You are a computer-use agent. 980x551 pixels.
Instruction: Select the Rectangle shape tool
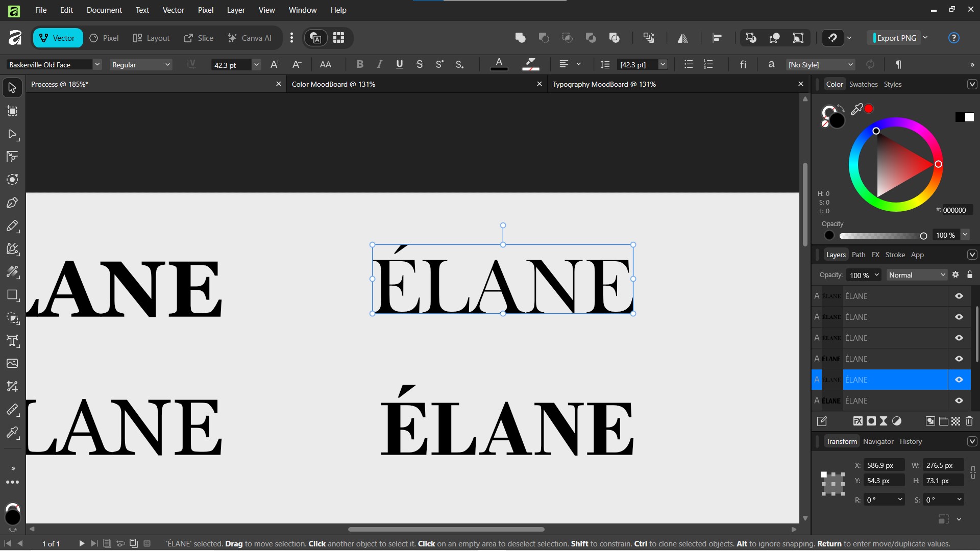[12, 295]
